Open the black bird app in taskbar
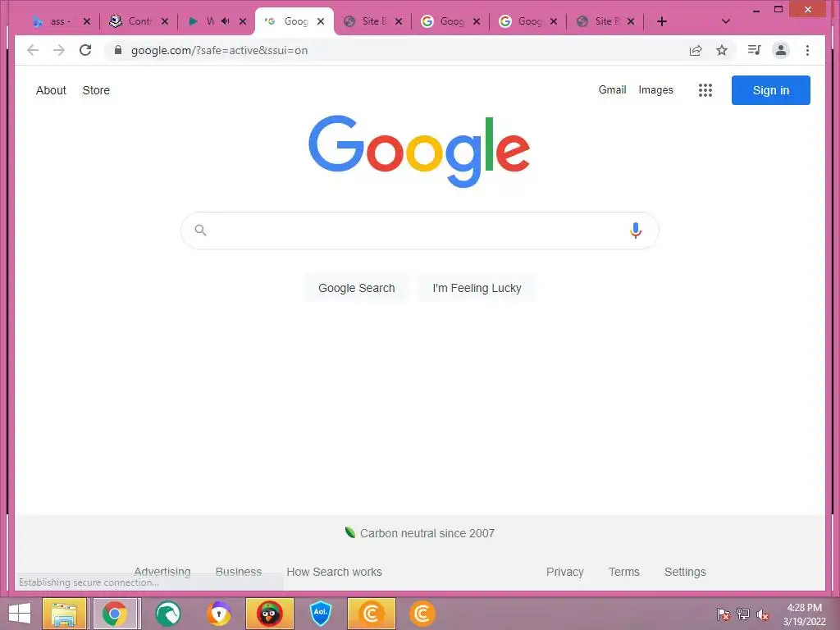 [269, 614]
